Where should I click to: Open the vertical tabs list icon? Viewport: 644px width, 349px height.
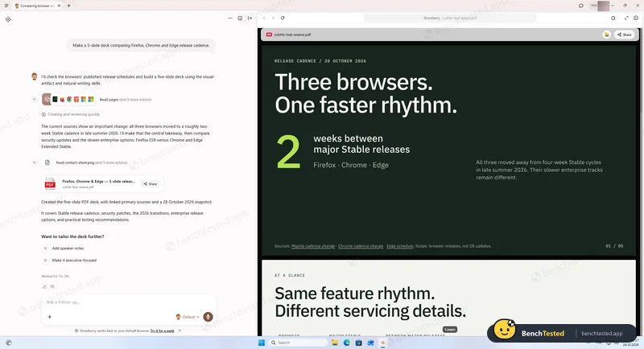6,6
